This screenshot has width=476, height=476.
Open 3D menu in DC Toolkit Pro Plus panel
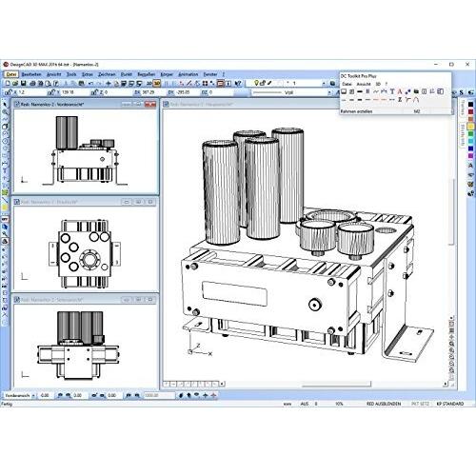coord(378,84)
